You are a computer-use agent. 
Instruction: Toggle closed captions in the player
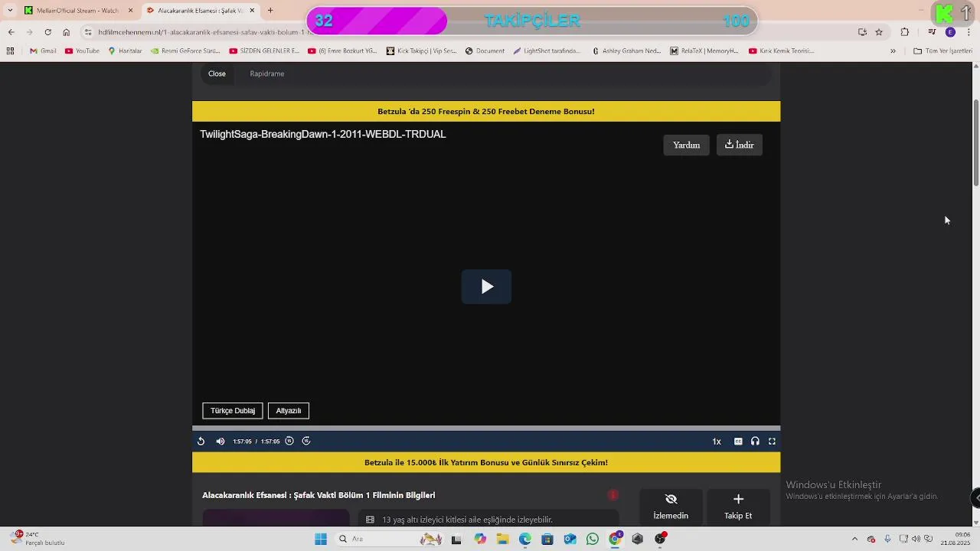[x=738, y=442]
